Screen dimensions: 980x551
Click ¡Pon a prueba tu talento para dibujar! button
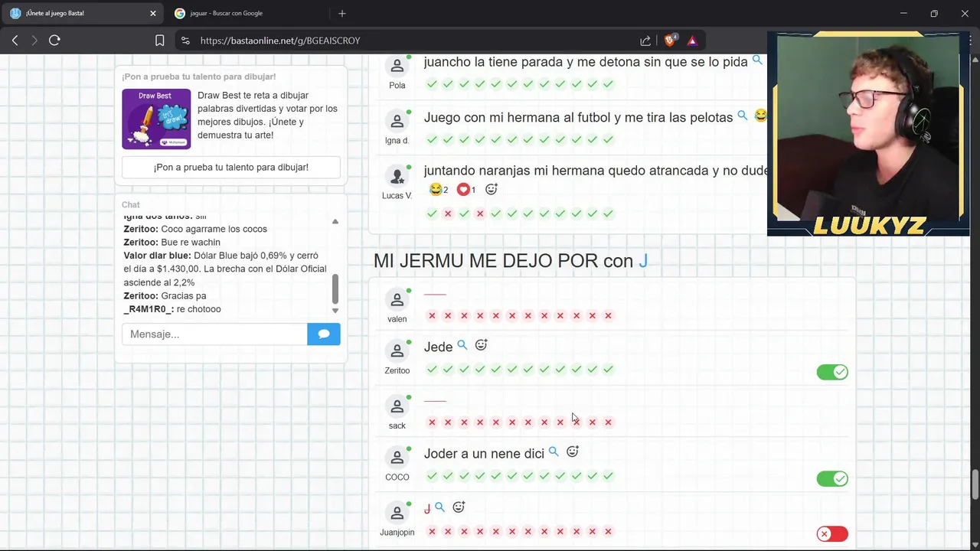pos(231,167)
